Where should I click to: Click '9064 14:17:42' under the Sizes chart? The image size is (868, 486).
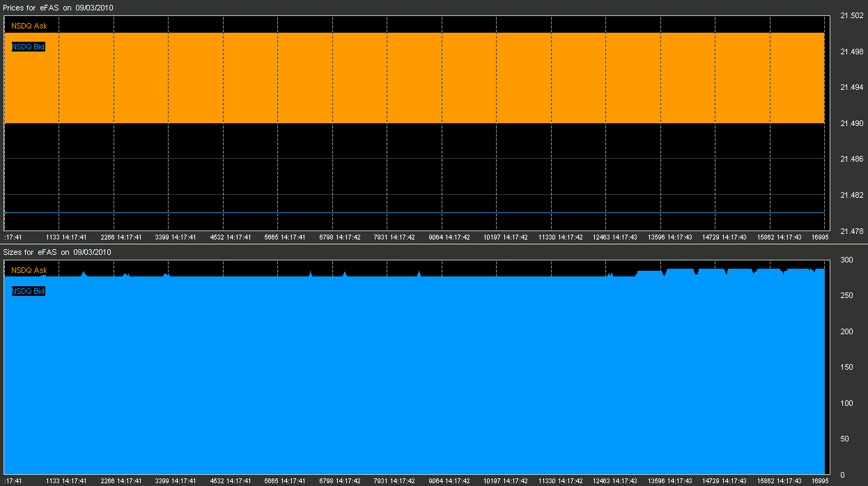point(449,481)
